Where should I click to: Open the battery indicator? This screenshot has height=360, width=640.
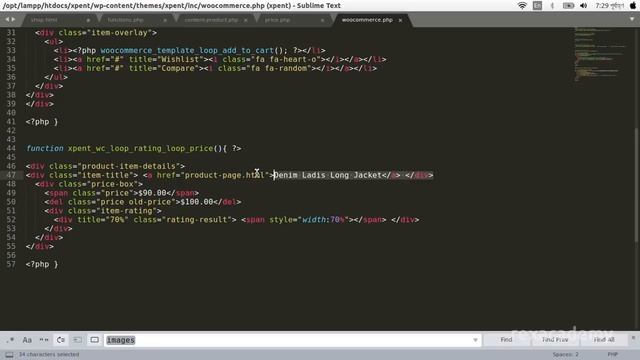pyautogui.click(x=568, y=6)
